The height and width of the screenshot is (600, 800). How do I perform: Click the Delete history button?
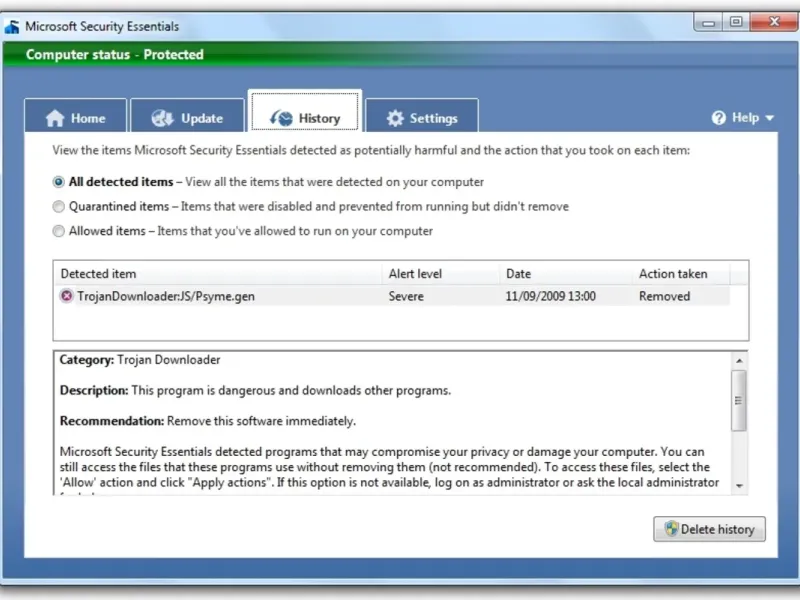tap(709, 529)
